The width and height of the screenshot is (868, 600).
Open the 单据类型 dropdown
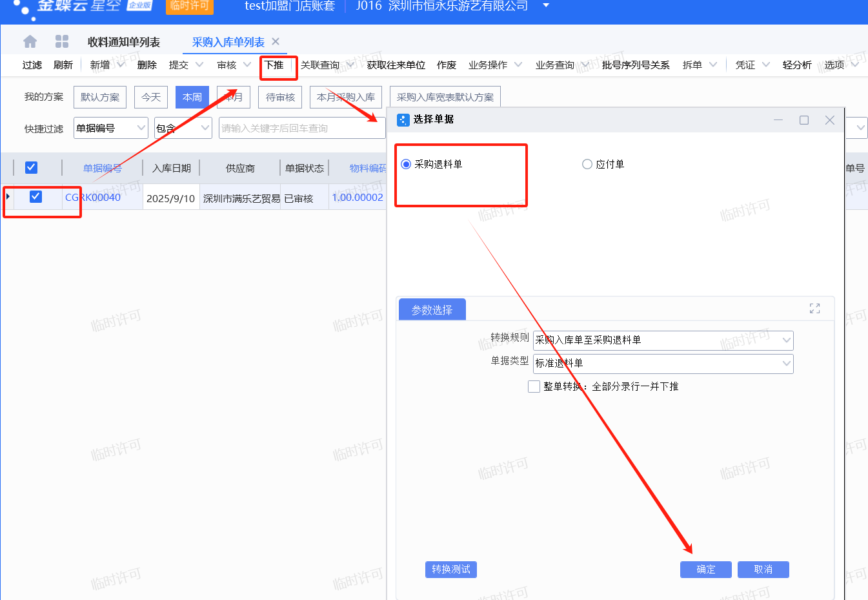click(x=786, y=364)
